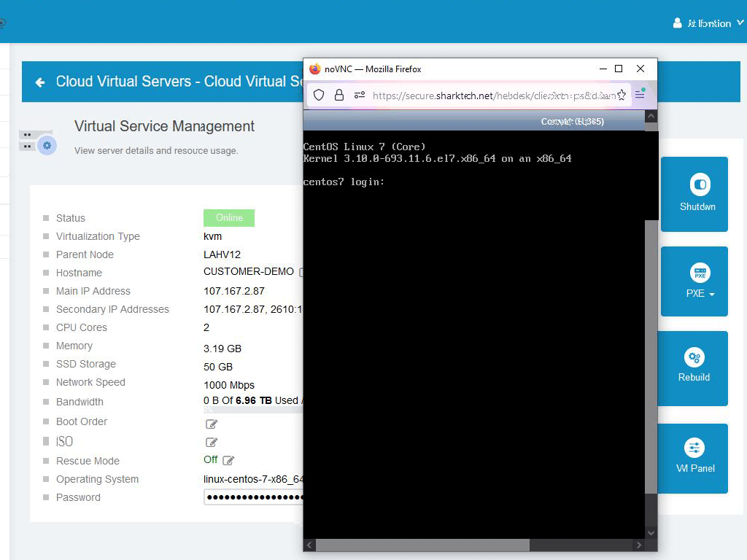Open the VM Panel sliders icon
Viewport: 747px width, 560px height.
(694, 448)
